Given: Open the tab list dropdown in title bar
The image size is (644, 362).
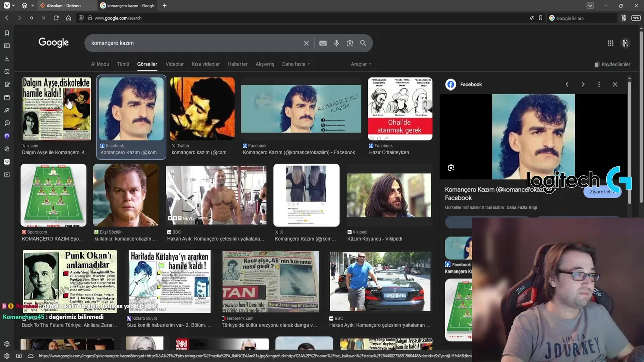Looking at the screenshot, I should 590,6.
